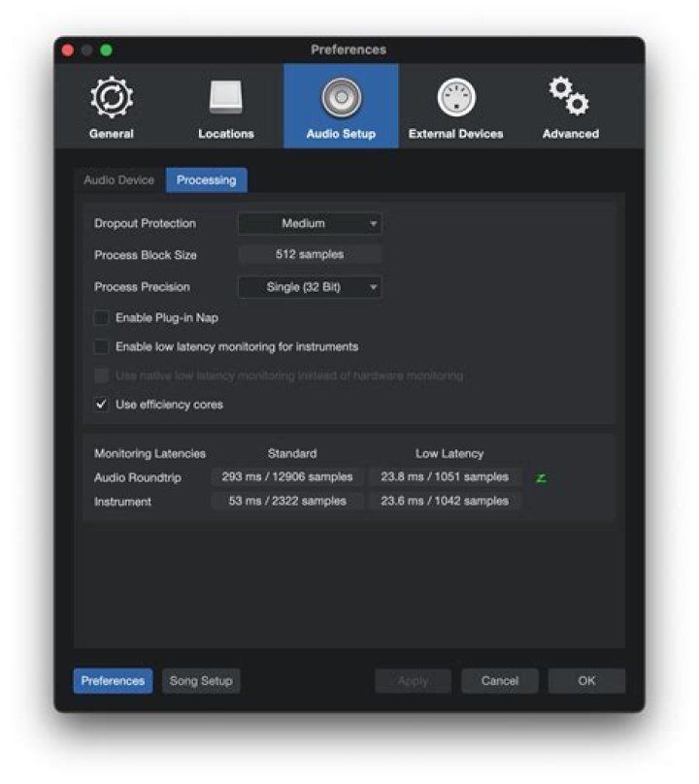Select the Audio Setup speaker icon
Image resolution: width=699 pixels, height=784 pixels.
pos(341,97)
